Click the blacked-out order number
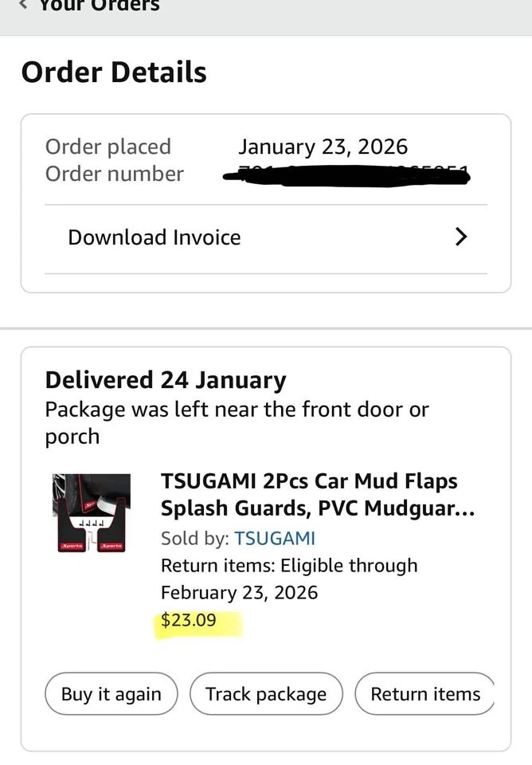Viewport: 532px width, 765px height. coord(346,174)
